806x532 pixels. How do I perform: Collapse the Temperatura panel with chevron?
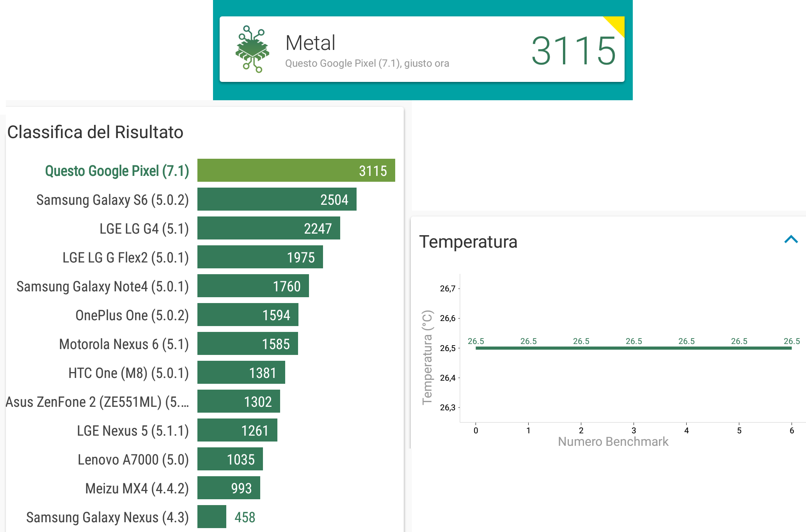[791, 239]
